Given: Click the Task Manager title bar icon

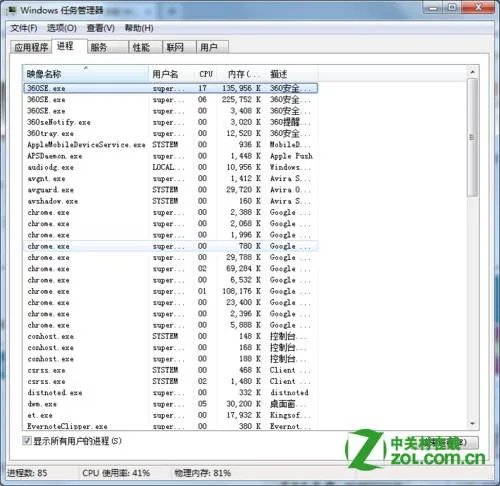Looking at the screenshot, I should [x=11, y=10].
